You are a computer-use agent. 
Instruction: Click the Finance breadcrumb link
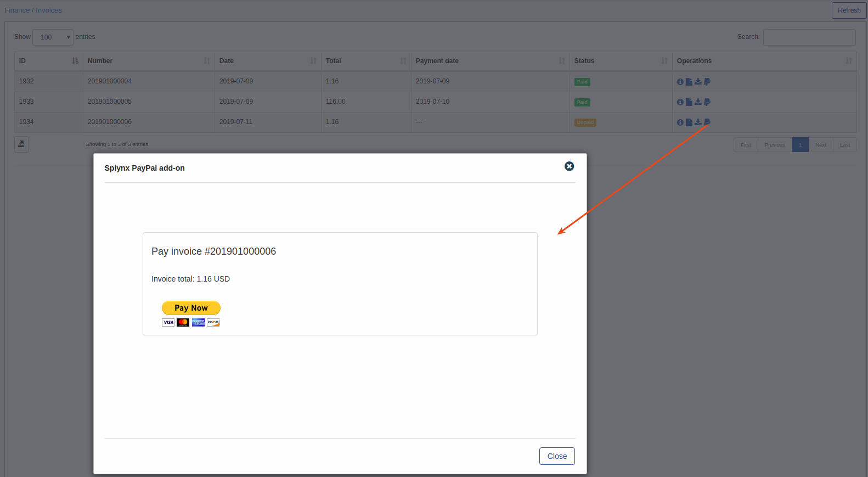17,10
